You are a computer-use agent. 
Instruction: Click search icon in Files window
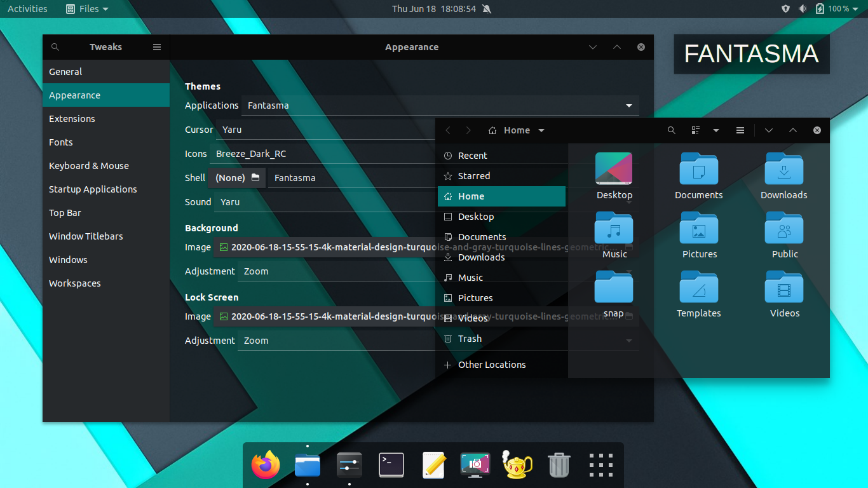pos(672,130)
